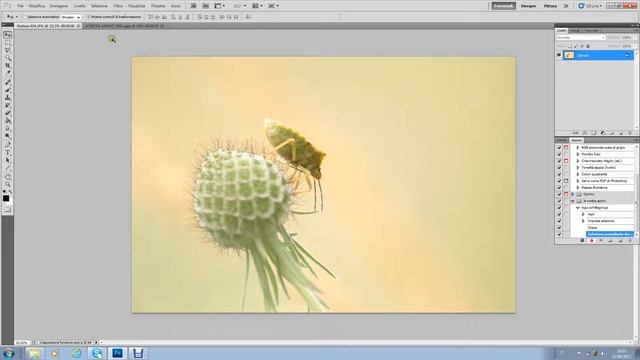
Task: Delete layer with Layers panel trash icon
Action: pyautogui.click(x=630, y=133)
